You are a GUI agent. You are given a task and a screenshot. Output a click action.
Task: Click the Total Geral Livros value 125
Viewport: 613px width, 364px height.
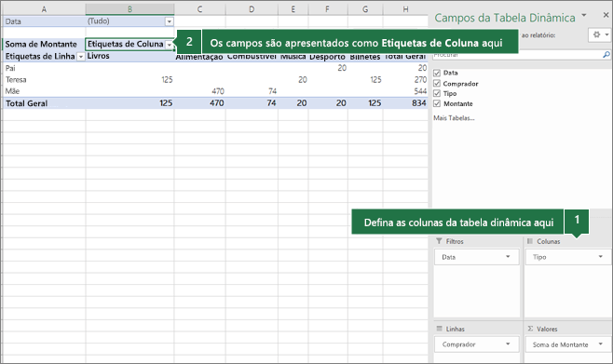166,103
